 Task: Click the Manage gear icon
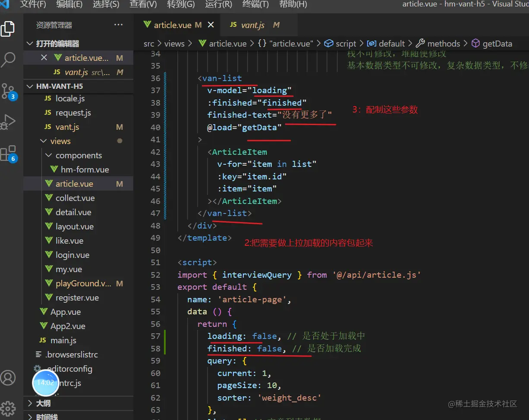(8, 409)
